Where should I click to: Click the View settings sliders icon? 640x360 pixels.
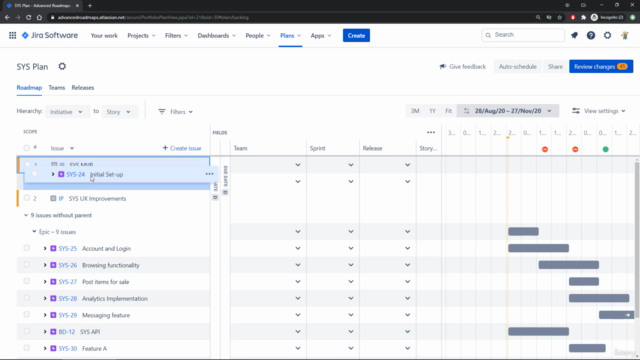576,111
